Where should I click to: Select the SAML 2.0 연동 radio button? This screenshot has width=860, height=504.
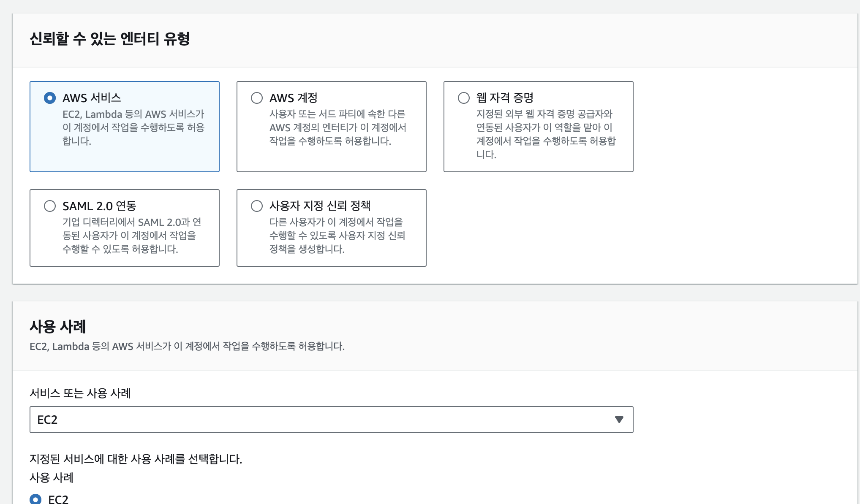coord(50,206)
